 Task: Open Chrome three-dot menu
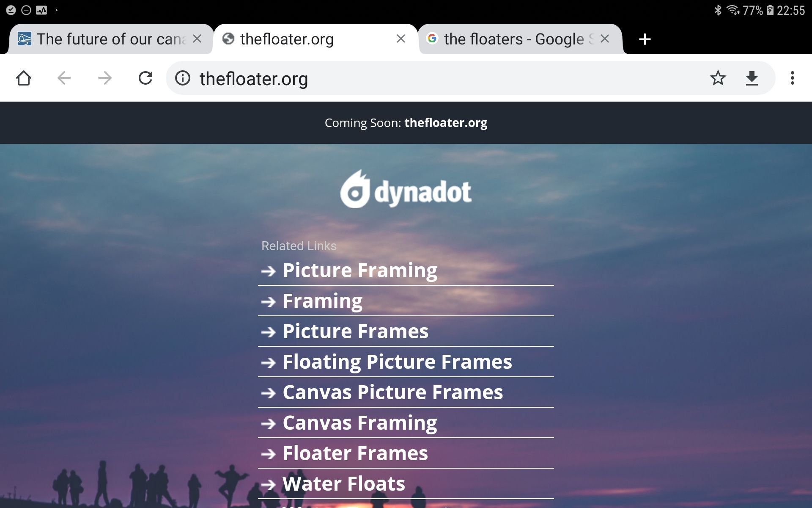tap(792, 78)
